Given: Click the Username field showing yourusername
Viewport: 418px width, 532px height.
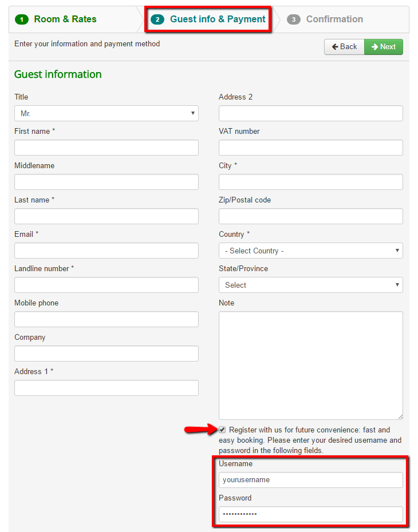Looking at the screenshot, I should click(x=310, y=479).
